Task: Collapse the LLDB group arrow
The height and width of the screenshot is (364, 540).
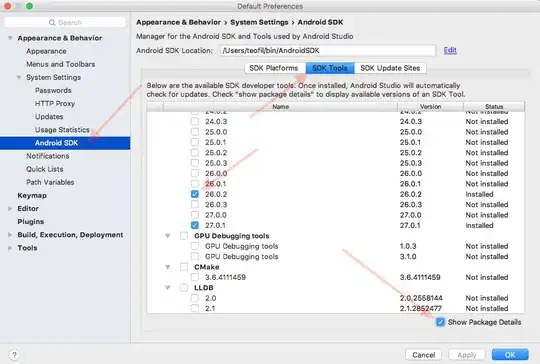Action: pyautogui.click(x=168, y=288)
